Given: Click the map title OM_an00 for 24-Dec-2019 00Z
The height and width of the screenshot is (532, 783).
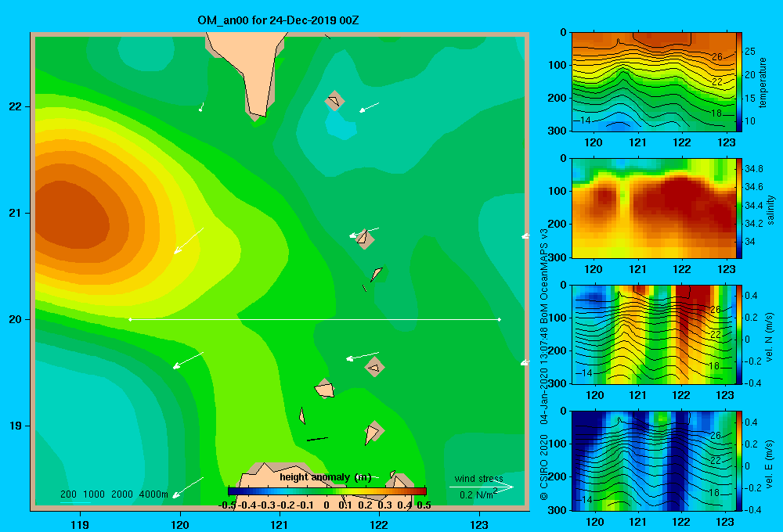Looking at the screenshot, I should [x=278, y=20].
